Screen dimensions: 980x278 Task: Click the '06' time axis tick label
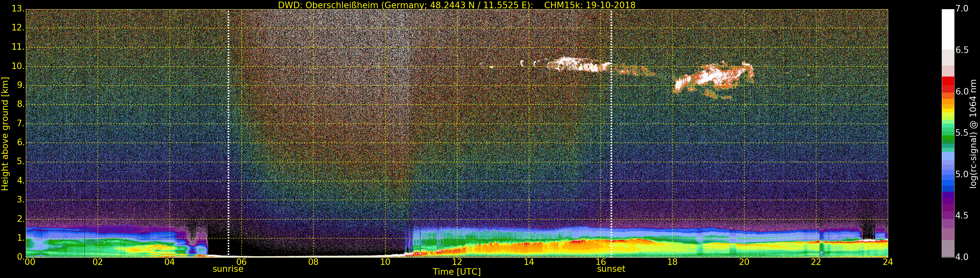pyautogui.click(x=242, y=262)
